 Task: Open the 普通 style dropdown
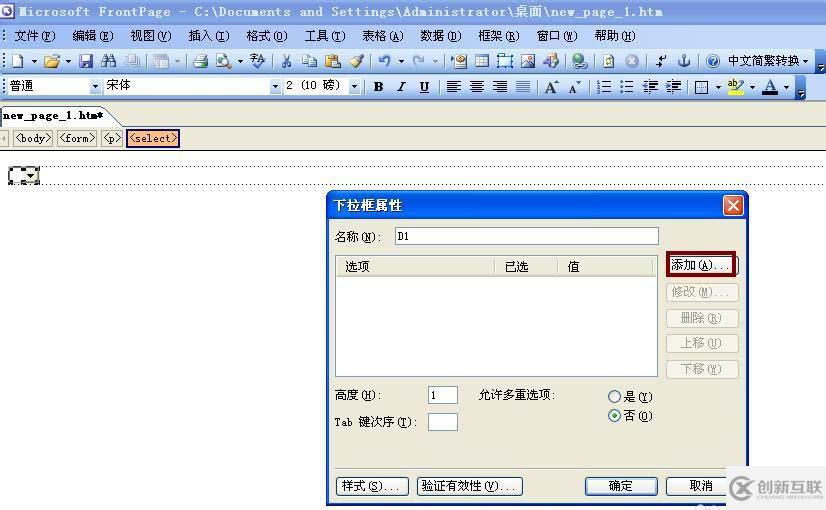click(95, 86)
